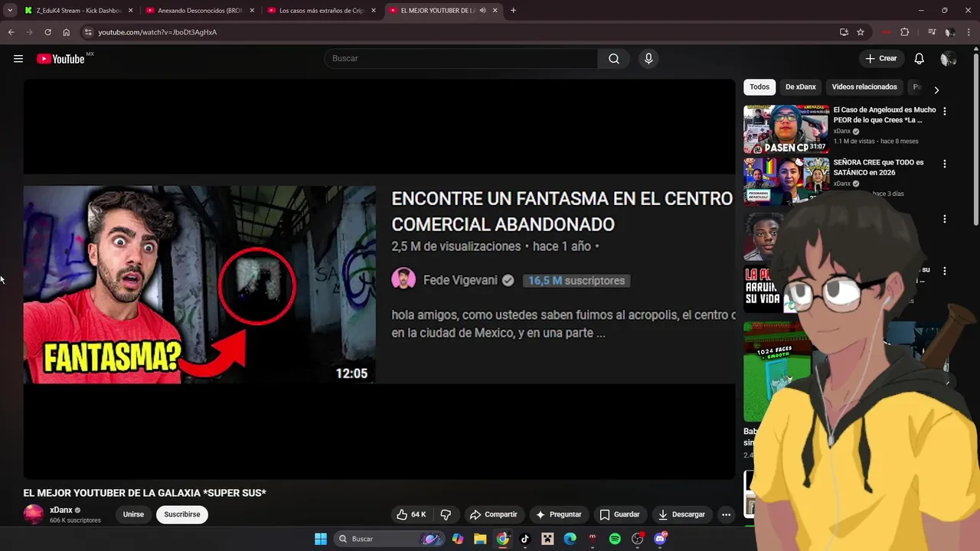
Task: Click the search magnifier button
Action: (x=614, y=59)
